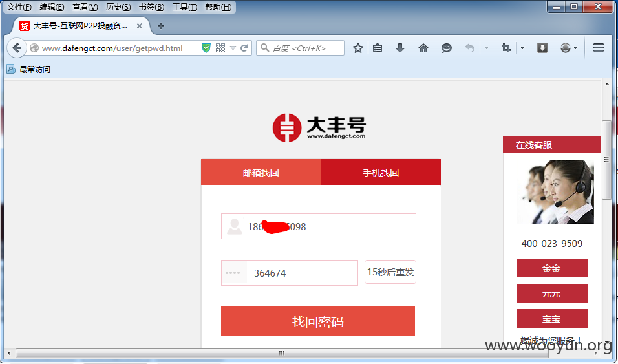Bookmark this page with the star icon

point(358,48)
